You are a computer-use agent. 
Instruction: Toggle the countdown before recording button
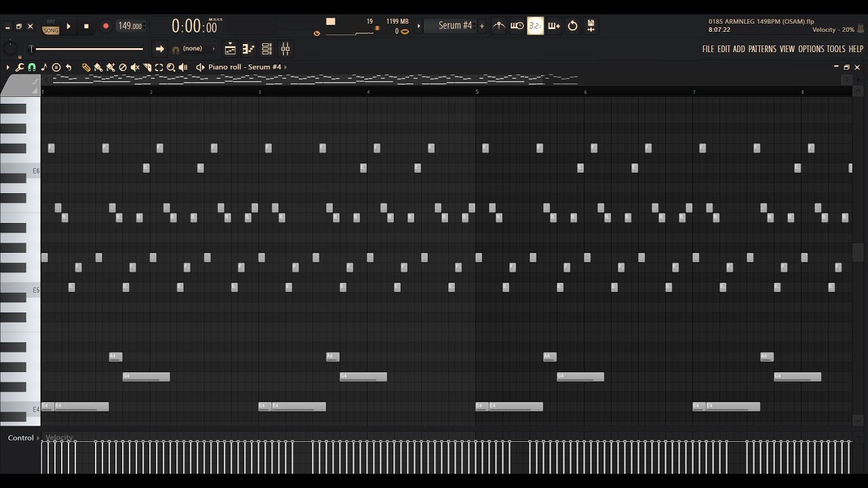click(536, 26)
